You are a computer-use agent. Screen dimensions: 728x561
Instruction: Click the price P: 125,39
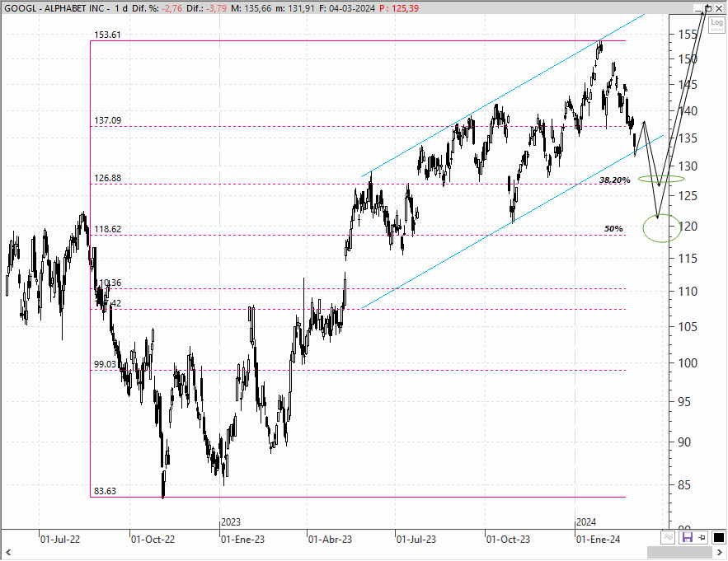click(x=399, y=8)
